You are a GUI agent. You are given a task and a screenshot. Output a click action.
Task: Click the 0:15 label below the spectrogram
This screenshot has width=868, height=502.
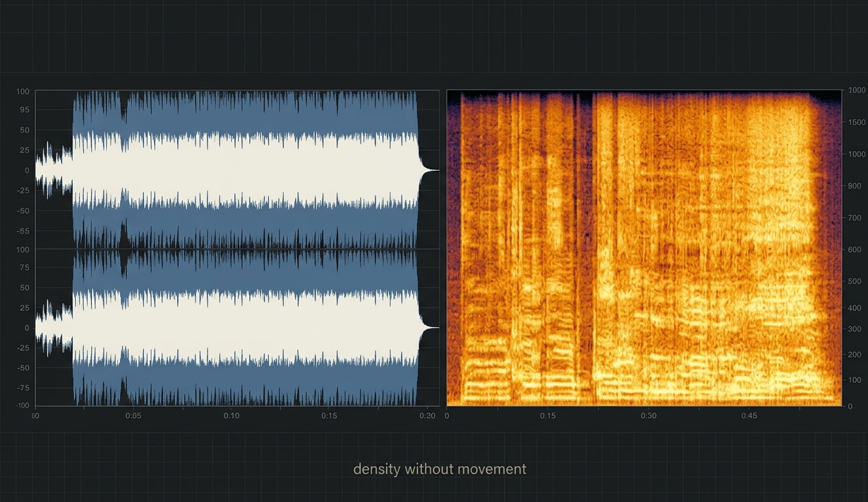coord(547,416)
